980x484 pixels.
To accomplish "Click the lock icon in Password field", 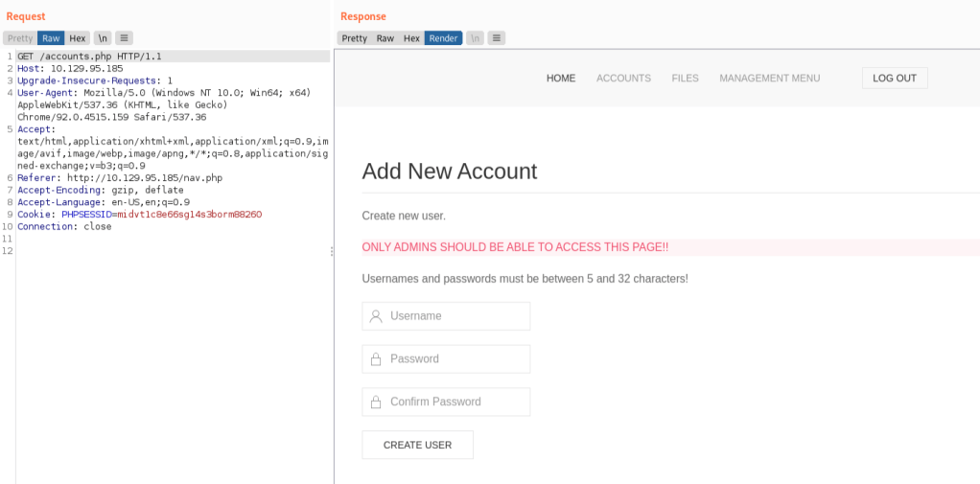I will pos(376,359).
